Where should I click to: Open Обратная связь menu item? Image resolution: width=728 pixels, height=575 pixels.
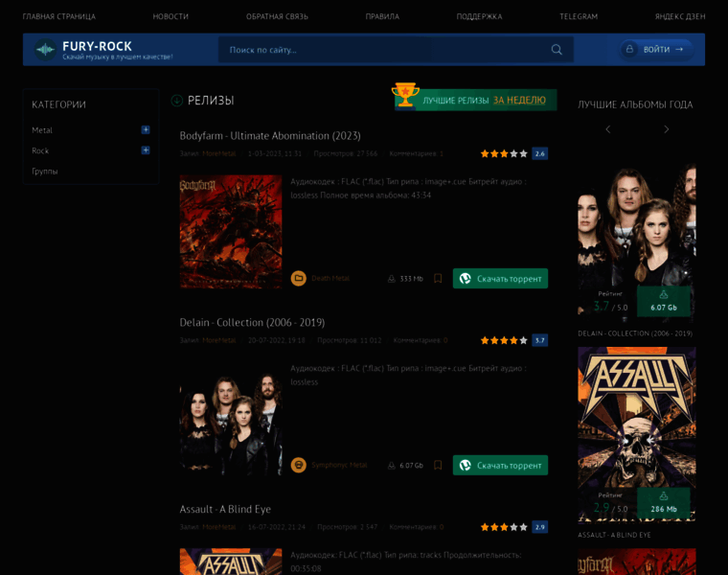point(277,16)
